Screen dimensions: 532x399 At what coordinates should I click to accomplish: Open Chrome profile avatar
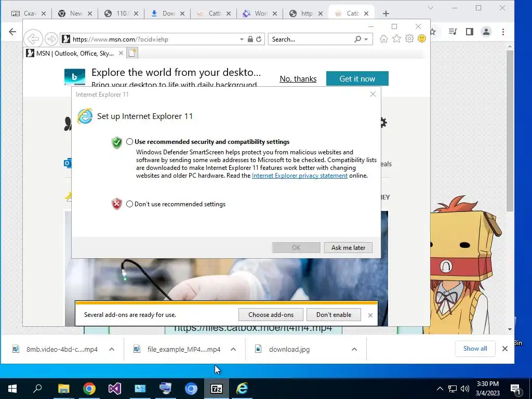pos(486,32)
